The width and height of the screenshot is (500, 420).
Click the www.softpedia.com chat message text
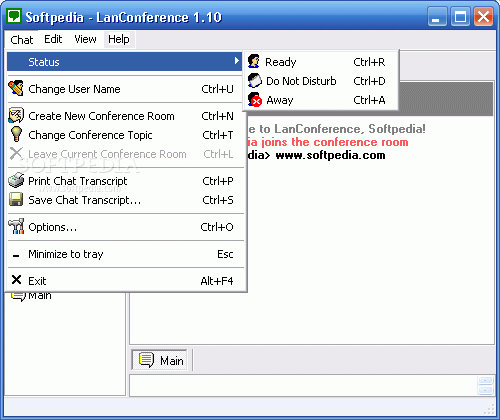pos(330,155)
